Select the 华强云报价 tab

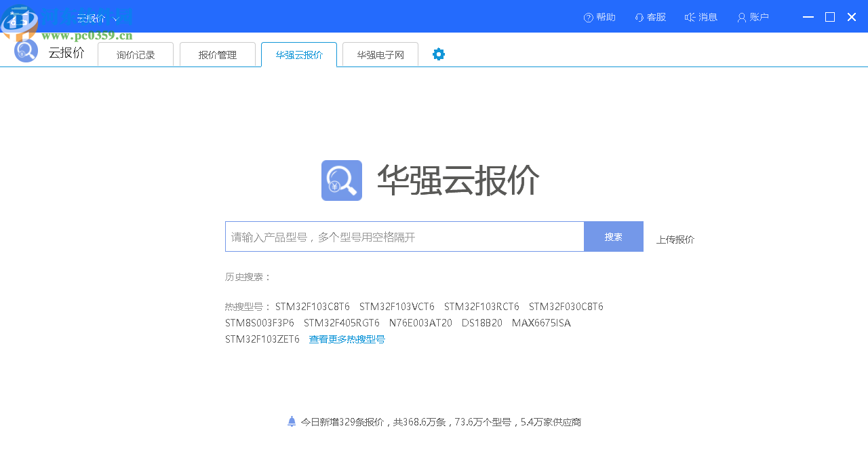coord(298,54)
